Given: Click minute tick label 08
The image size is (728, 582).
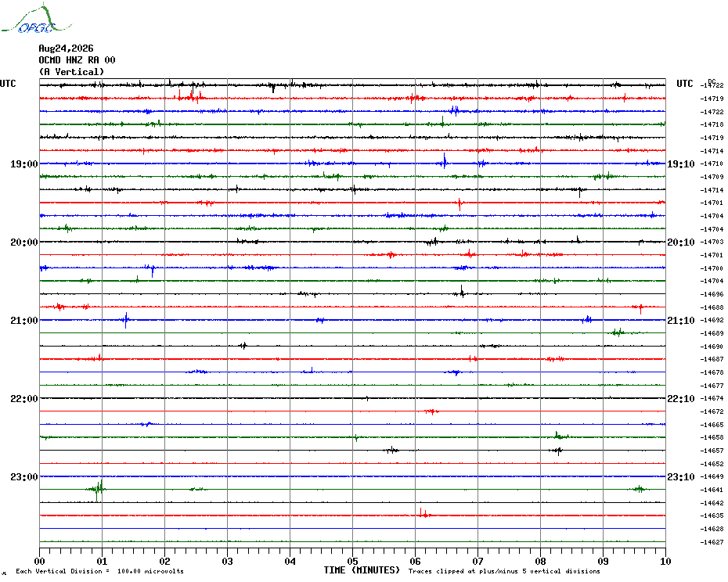Looking at the screenshot, I should point(540,561).
